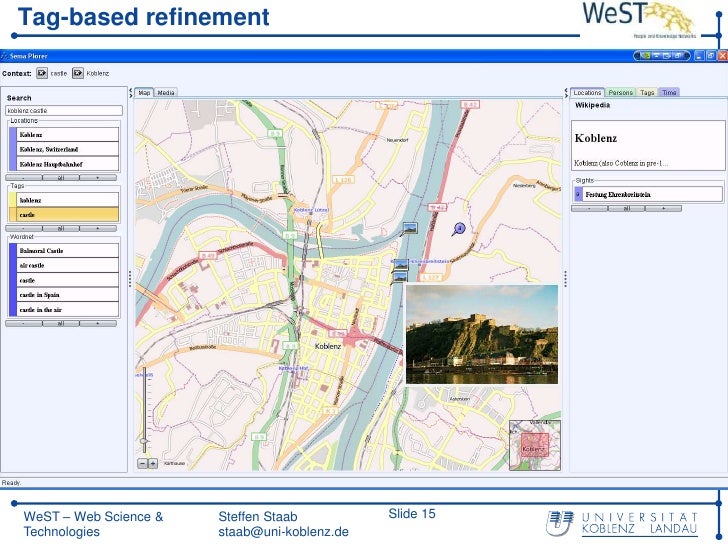This screenshot has height=546, width=728.
Task: Click minus button under Locations list
Action: (24, 178)
